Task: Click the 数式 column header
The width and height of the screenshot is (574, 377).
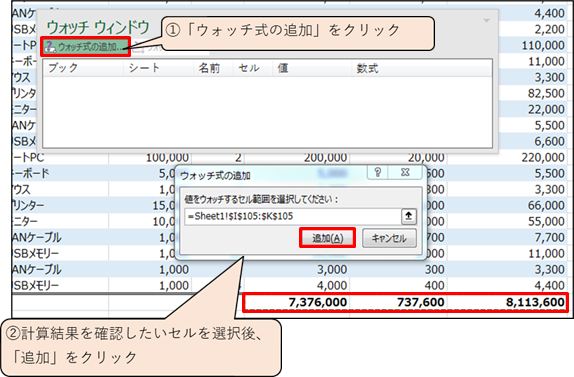Action: pos(422,68)
